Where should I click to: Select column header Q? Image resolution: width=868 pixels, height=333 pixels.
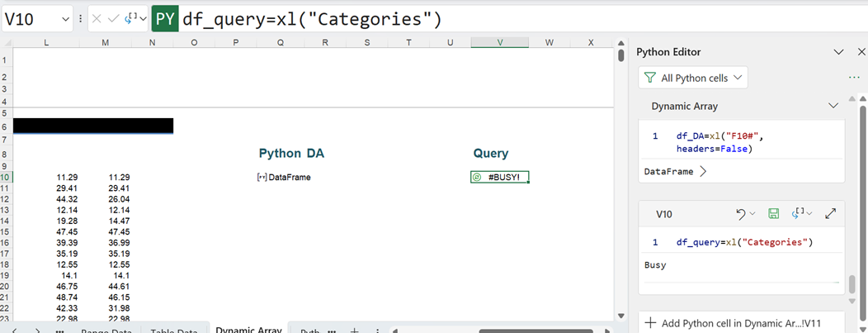click(x=280, y=43)
